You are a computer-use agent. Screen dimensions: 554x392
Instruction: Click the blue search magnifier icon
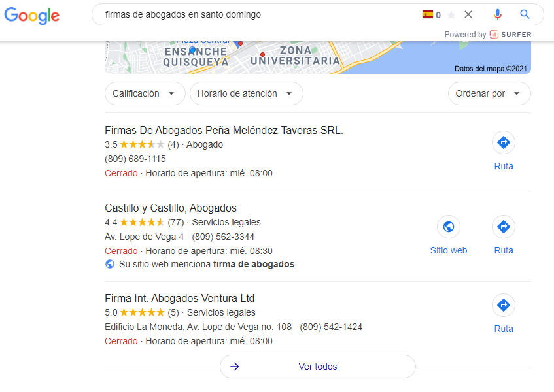click(525, 14)
